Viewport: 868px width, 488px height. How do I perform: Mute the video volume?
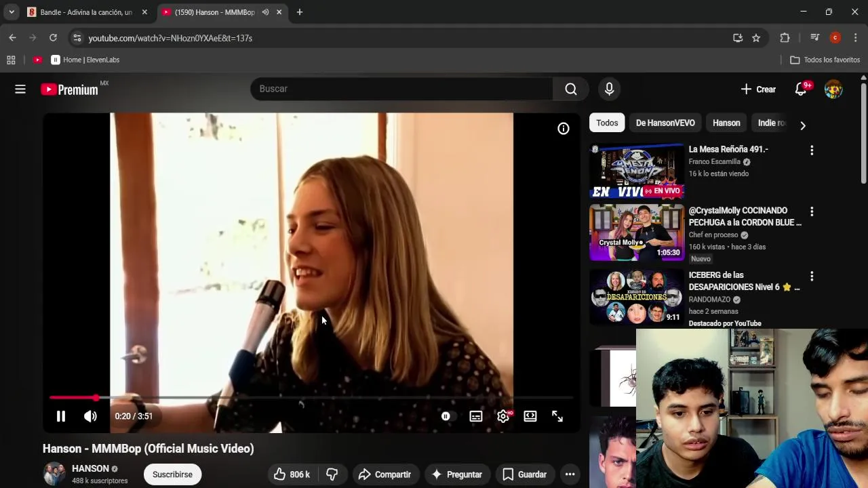coord(90,416)
